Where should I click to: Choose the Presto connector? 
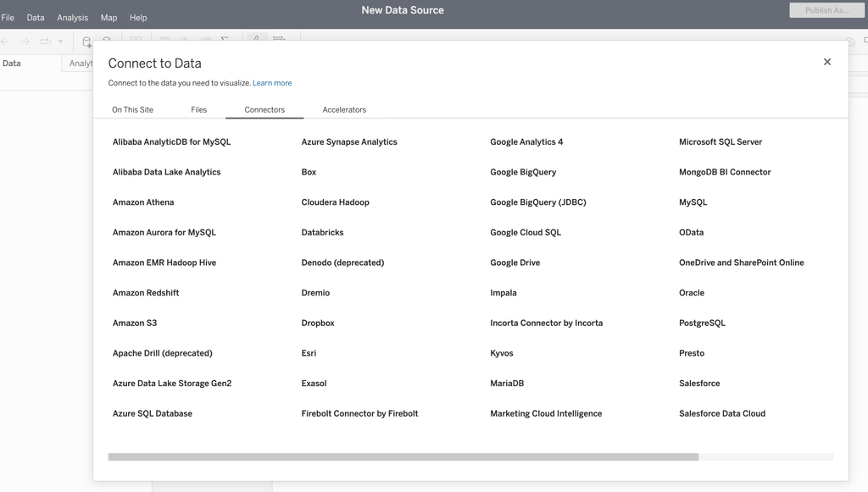pos(692,352)
